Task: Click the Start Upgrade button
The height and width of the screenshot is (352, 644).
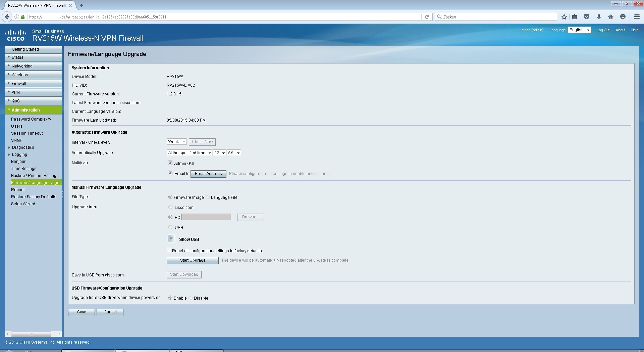Action: pyautogui.click(x=193, y=260)
